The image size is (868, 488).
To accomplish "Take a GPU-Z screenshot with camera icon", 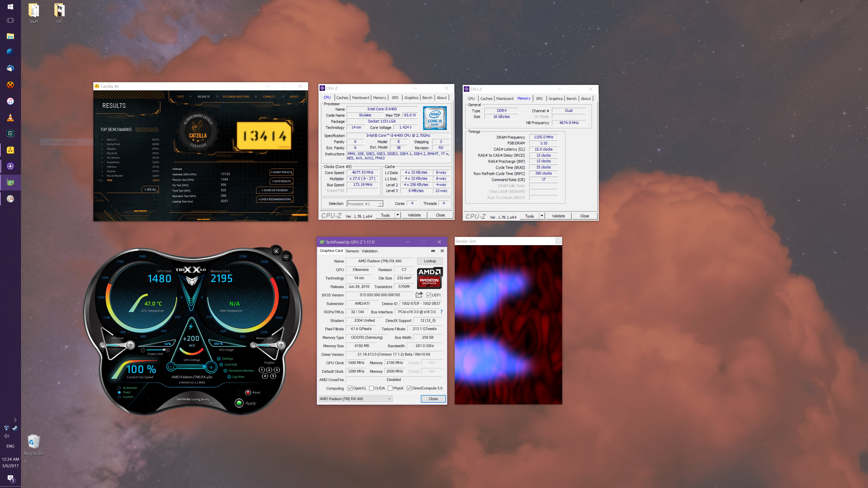I will tap(433, 251).
